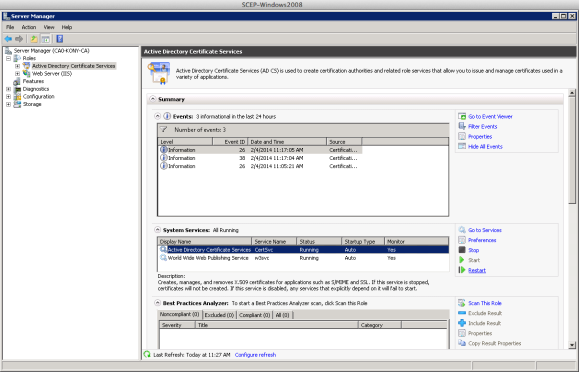
Task: Sort events by the Event ID column header
Action: [x=230, y=141]
